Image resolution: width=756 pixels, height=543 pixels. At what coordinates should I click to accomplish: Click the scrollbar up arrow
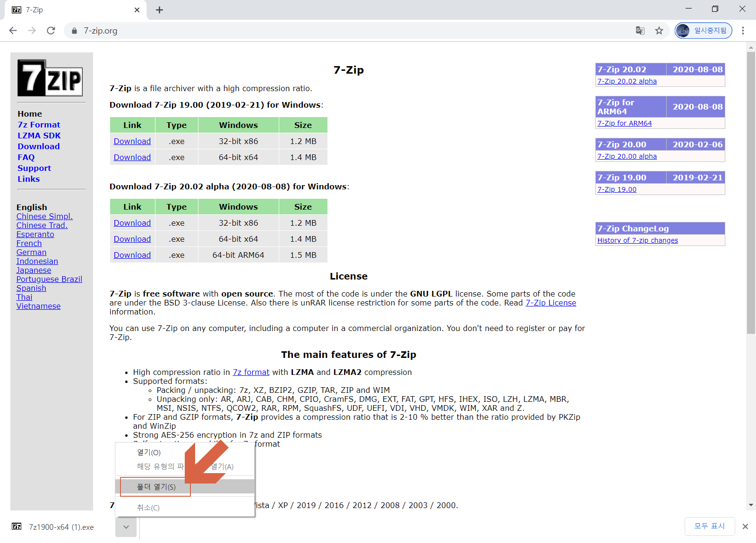point(751,48)
